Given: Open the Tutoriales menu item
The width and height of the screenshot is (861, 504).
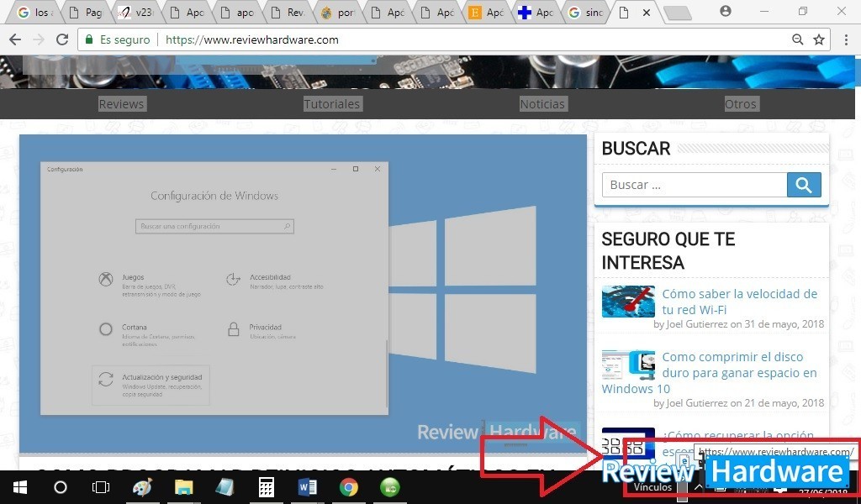Looking at the screenshot, I should click(x=331, y=103).
